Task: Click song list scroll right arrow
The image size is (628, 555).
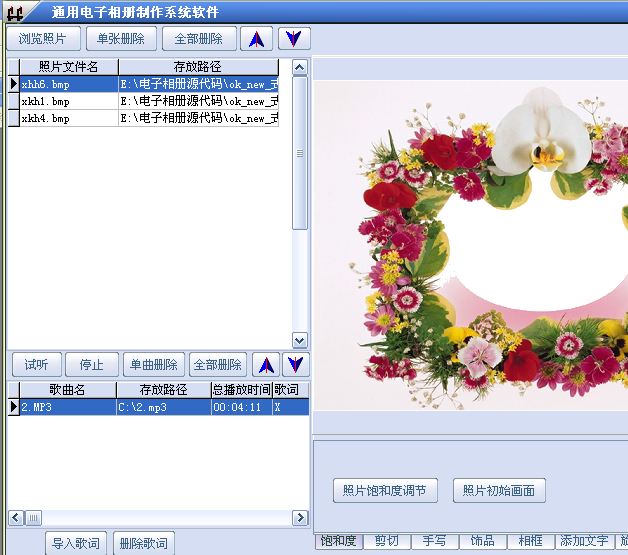Action: pyautogui.click(x=300, y=518)
